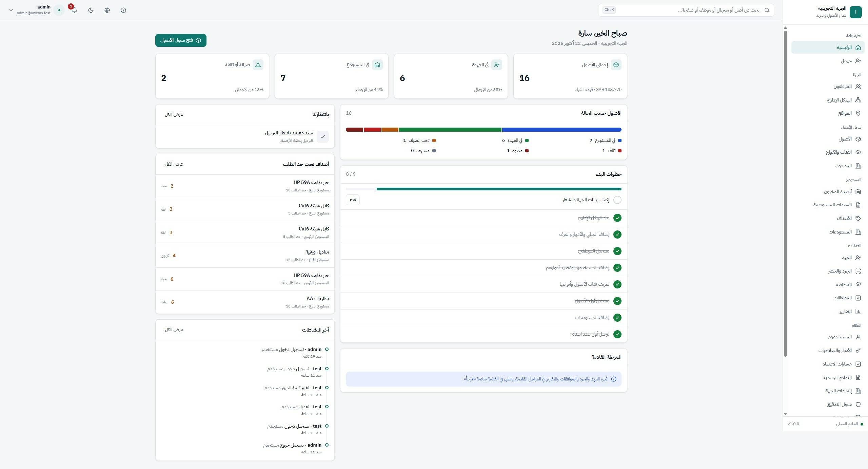Viewport: 868px width, 469px height.
Task: Click the search magnifier icon
Action: coord(767,10)
